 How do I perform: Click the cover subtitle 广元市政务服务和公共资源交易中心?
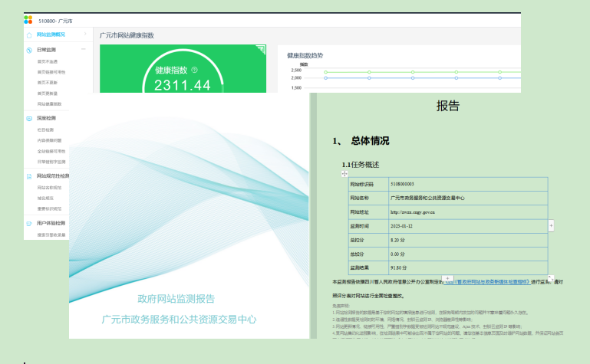[179, 320]
